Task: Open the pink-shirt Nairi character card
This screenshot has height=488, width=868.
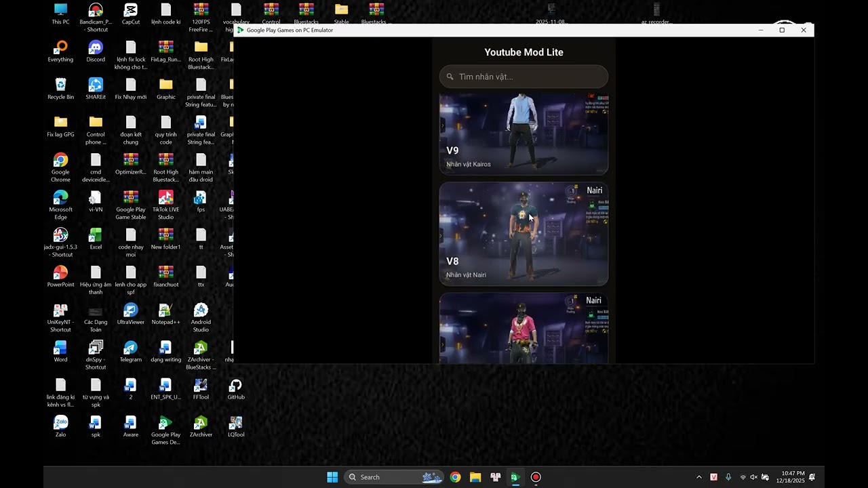Action: 524,329
